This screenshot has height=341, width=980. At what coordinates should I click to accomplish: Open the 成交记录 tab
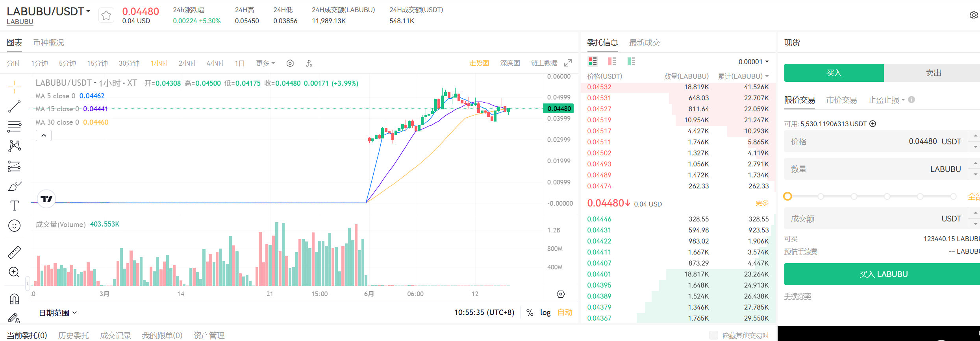[x=115, y=335]
